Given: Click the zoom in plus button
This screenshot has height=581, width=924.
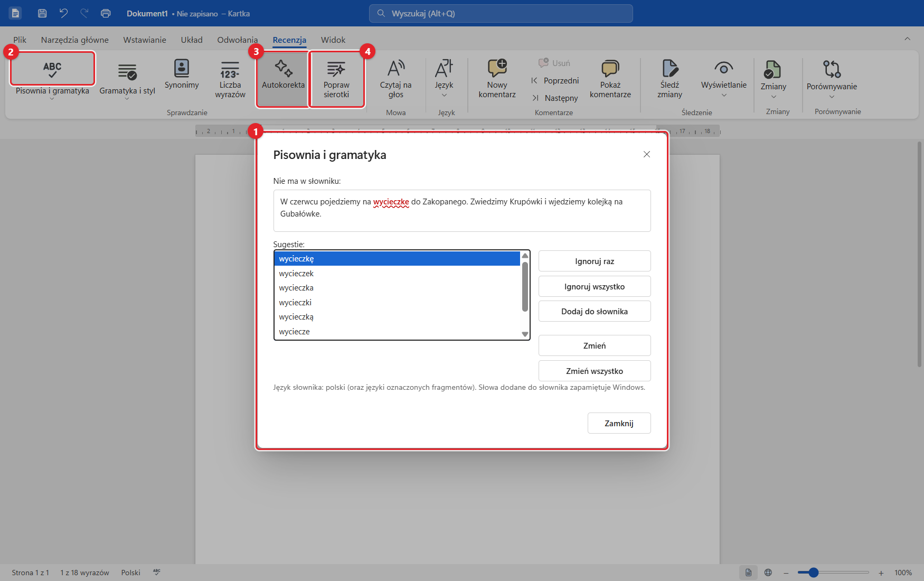Looking at the screenshot, I should 881,573.
